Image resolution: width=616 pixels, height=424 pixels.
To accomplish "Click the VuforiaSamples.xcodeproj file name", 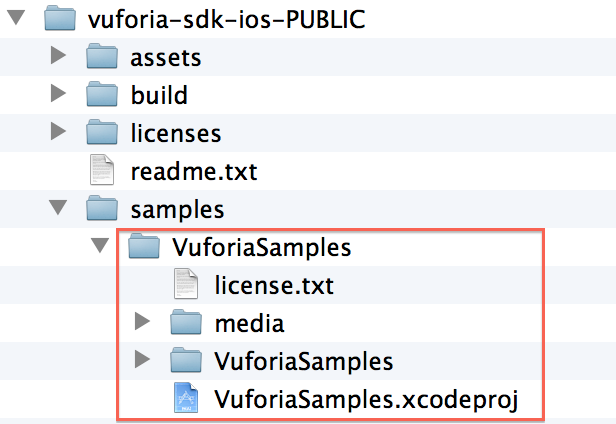I will [x=367, y=400].
